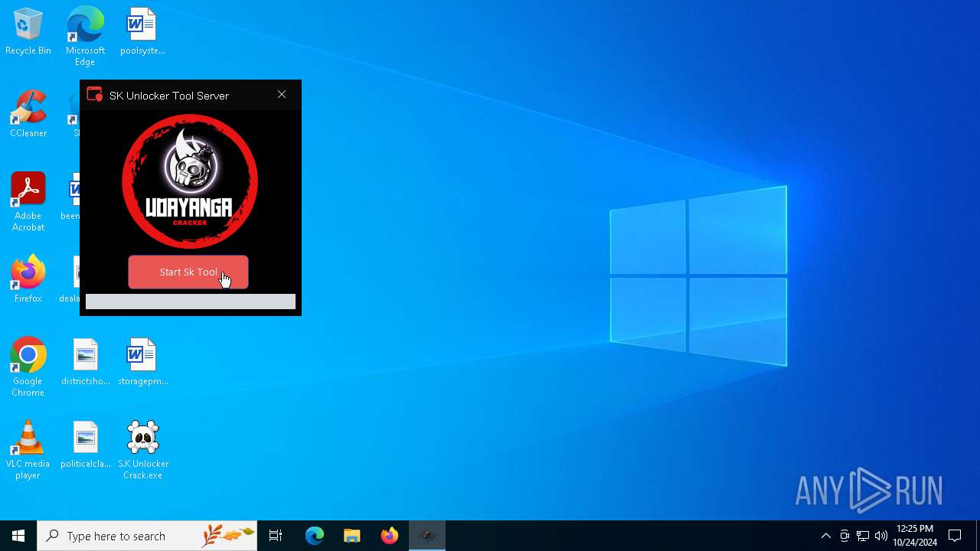Image resolution: width=980 pixels, height=551 pixels.
Task: Select the districtsho... image file icon
Action: click(x=85, y=363)
